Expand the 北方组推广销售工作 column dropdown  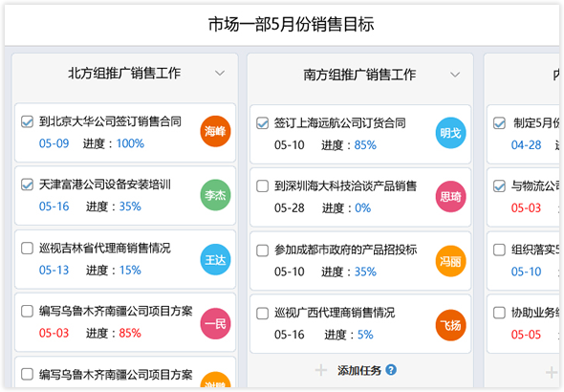coord(220,73)
